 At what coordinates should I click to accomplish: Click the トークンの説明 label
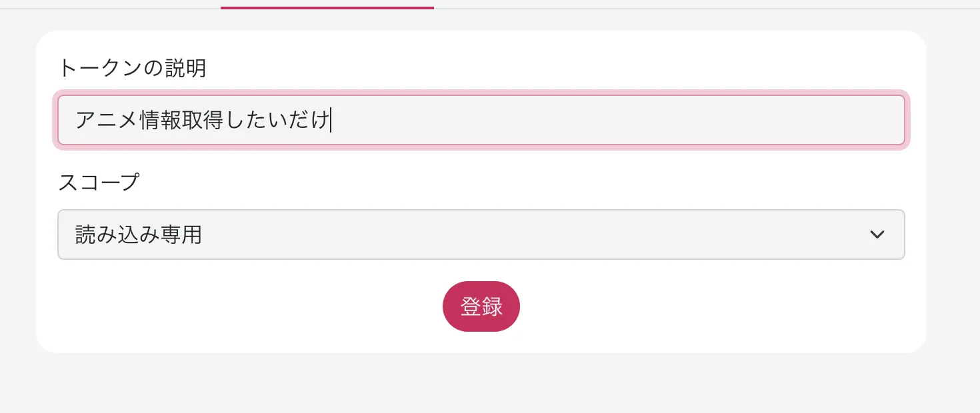(x=132, y=68)
